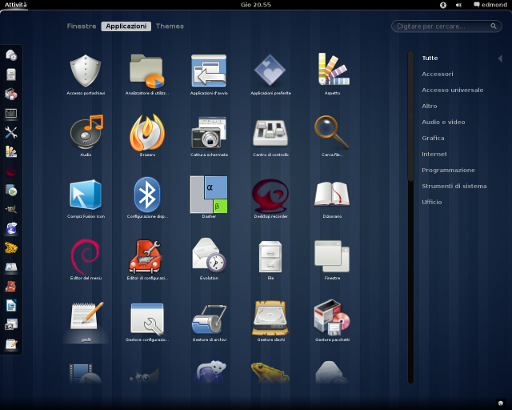Filter by Strumenti di sistema
Screen dimensions: 512x410
454,186
